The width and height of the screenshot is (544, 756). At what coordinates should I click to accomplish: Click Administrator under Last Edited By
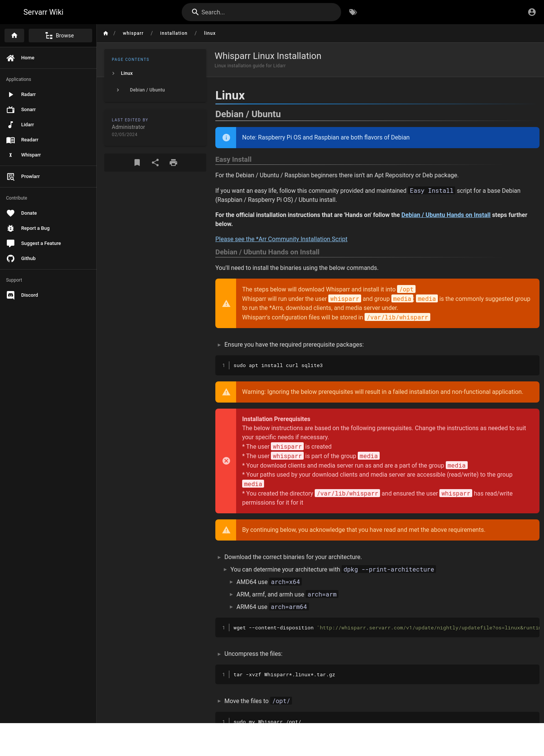click(x=128, y=127)
